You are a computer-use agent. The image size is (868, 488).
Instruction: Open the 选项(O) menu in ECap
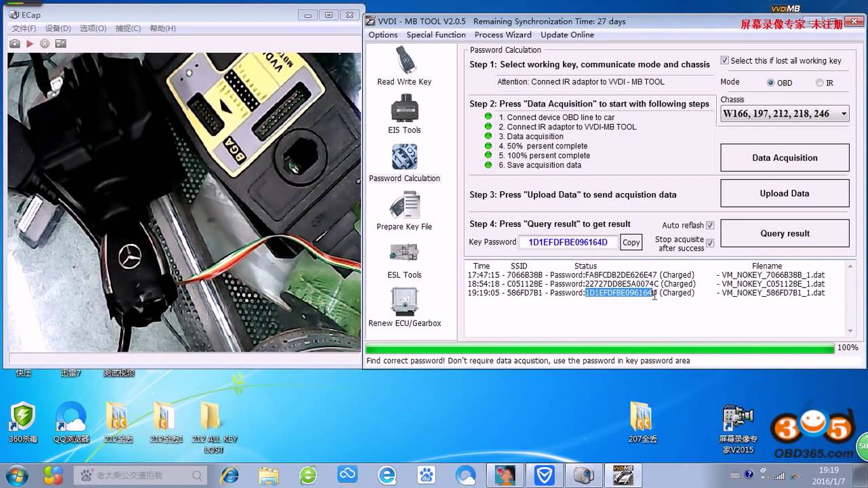coord(93,28)
